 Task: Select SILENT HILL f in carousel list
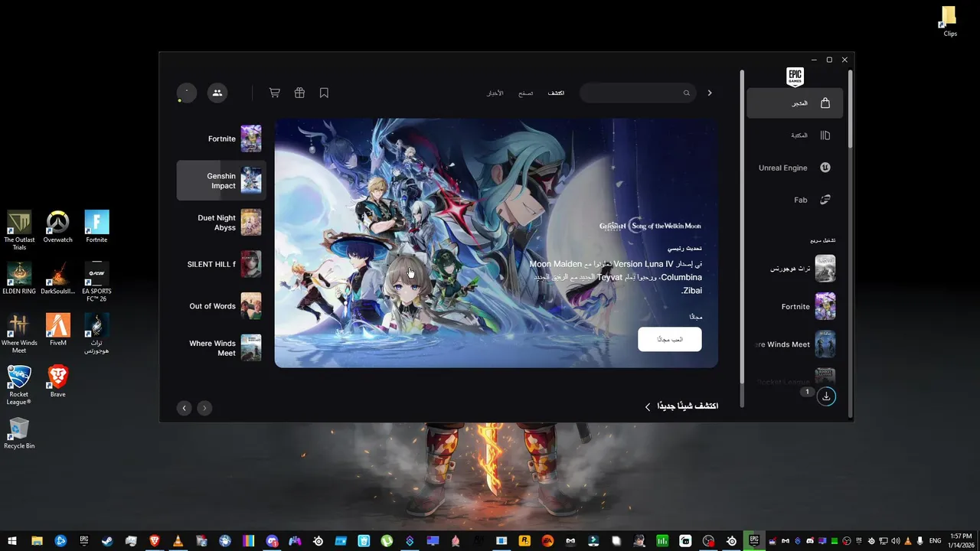221,264
